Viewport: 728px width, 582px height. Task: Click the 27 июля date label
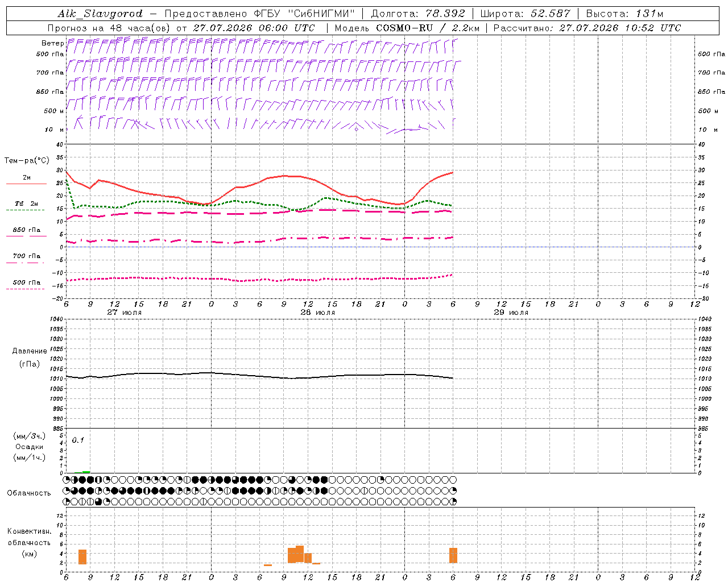[x=125, y=313]
